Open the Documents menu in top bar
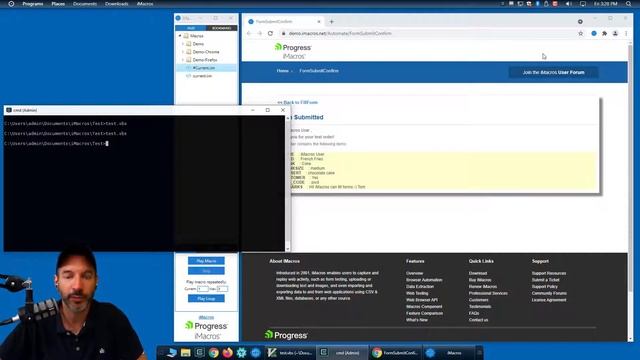This screenshot has width=640, height=360. coord(85,4)
